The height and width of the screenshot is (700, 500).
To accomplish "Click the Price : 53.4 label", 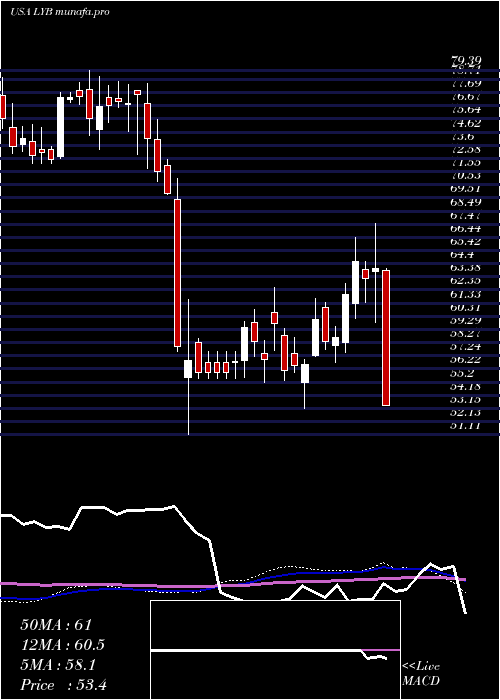I will 63,685.
